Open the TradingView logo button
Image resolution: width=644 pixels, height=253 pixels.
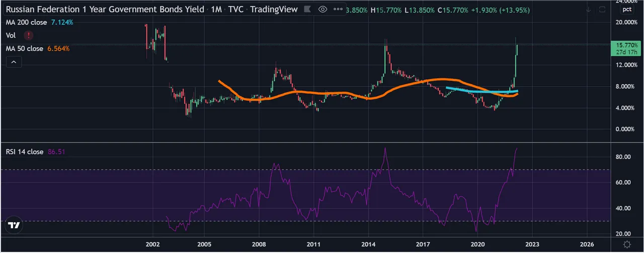point(15,226)
